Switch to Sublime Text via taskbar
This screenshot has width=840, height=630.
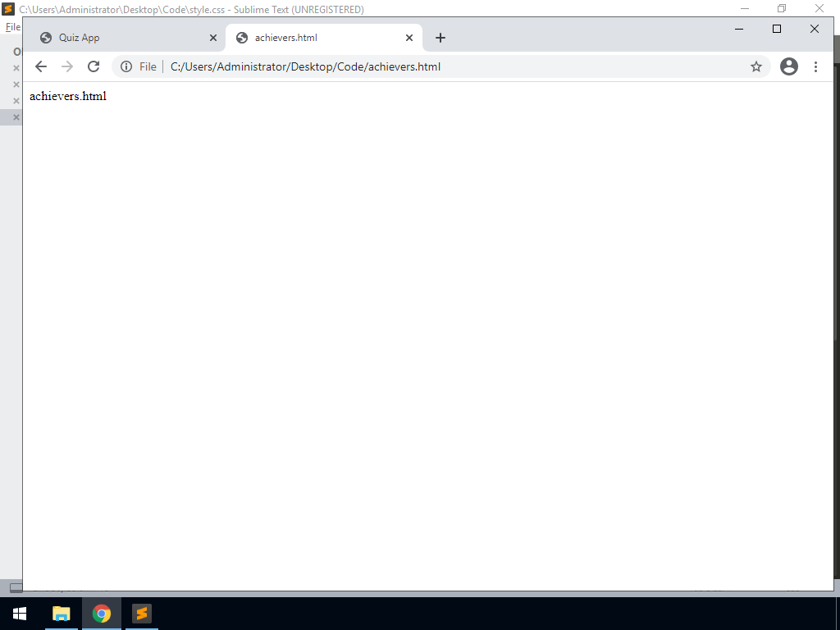[142, 614]
